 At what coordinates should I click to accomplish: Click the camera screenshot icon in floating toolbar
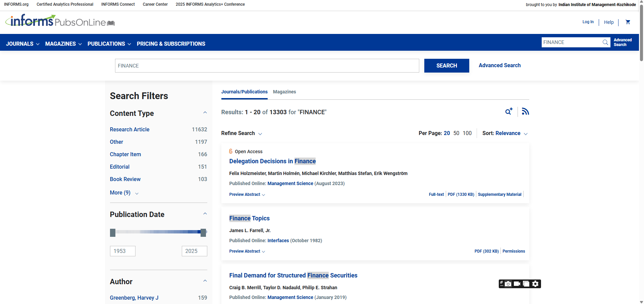508,284
